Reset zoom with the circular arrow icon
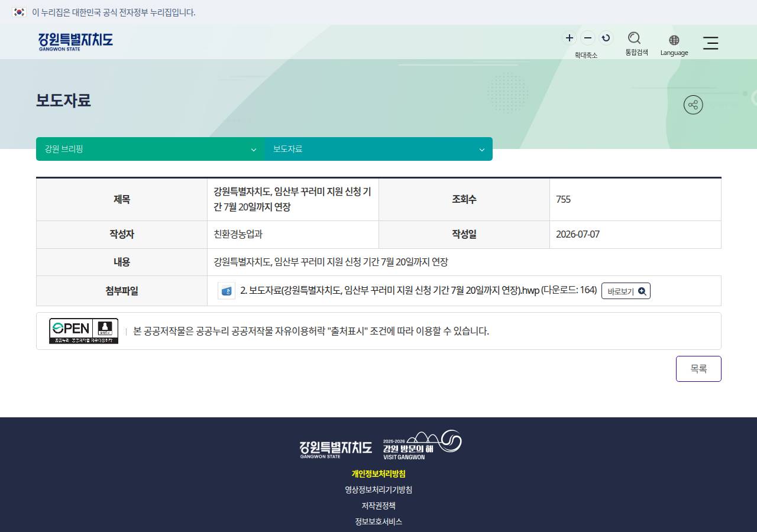 [x=606, y=38]
